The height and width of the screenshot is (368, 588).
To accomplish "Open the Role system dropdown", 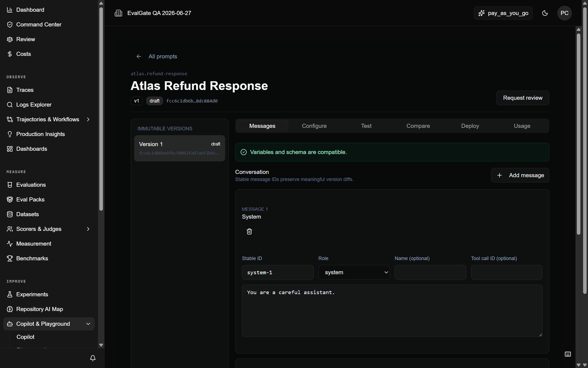I will tap(354, 272).
